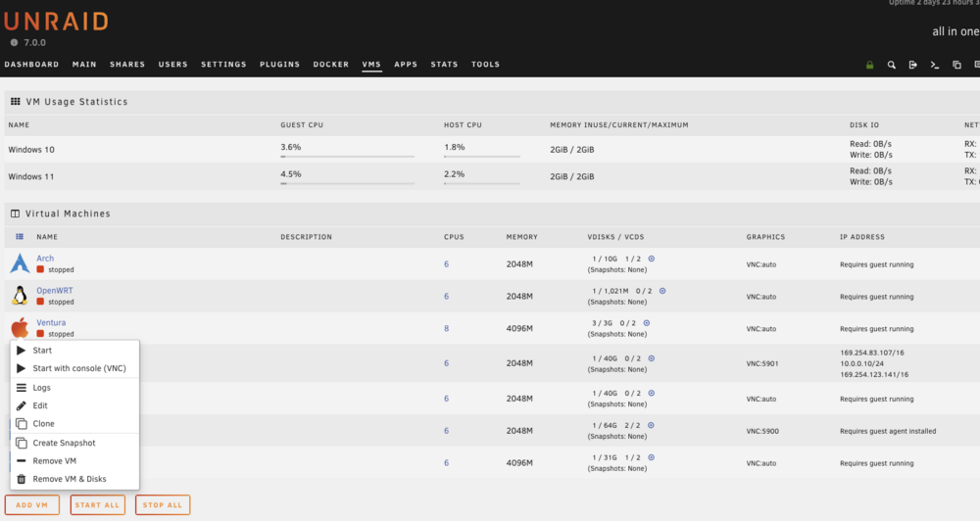Click the Virtual Machines panel icon
This screenshot has width=980, height=521.
15,213
